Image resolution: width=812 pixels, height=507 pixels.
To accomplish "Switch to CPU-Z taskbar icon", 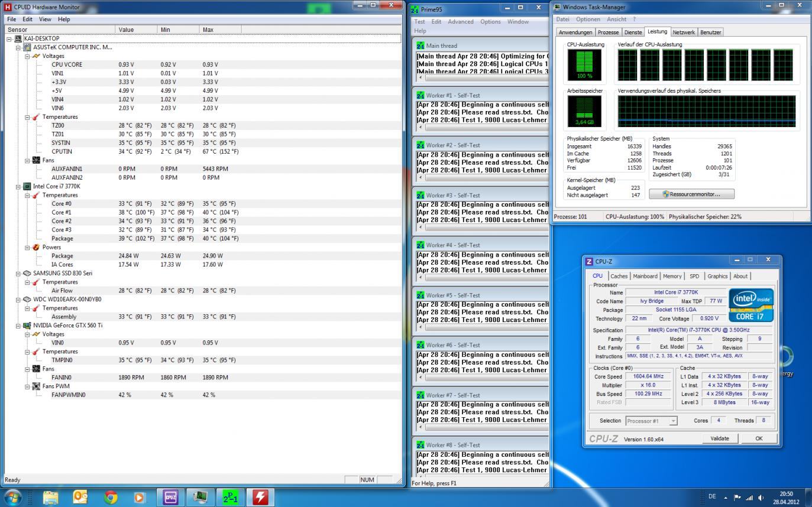I will (x=170, y=497).
